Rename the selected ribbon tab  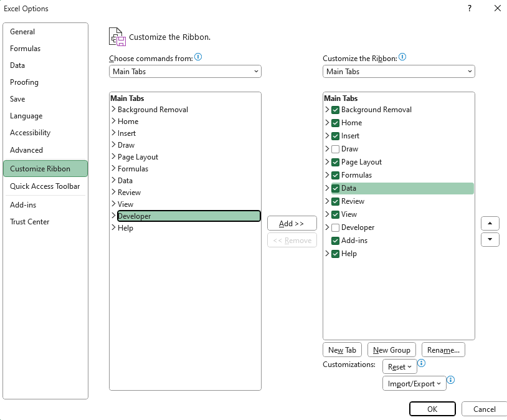pyautogui.click(x=443, y=350)
